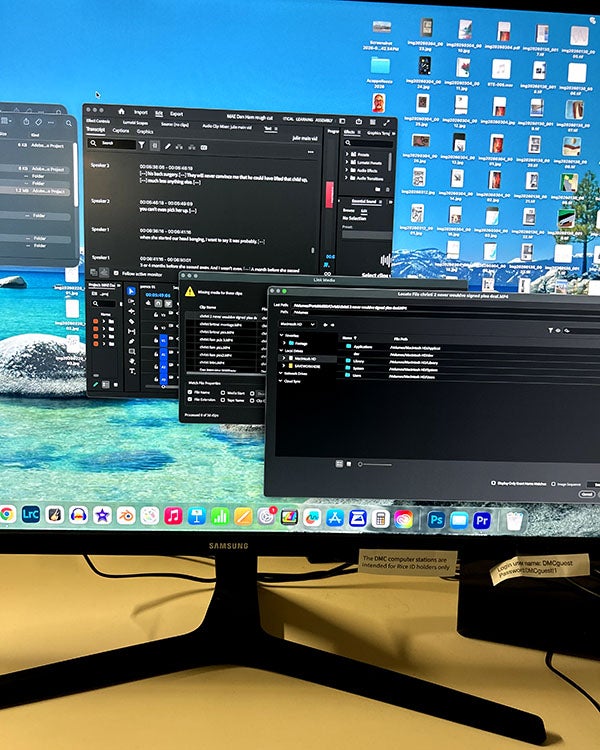
Task: Click the eye visibility icon in Locate File
Action: [558, 330]
